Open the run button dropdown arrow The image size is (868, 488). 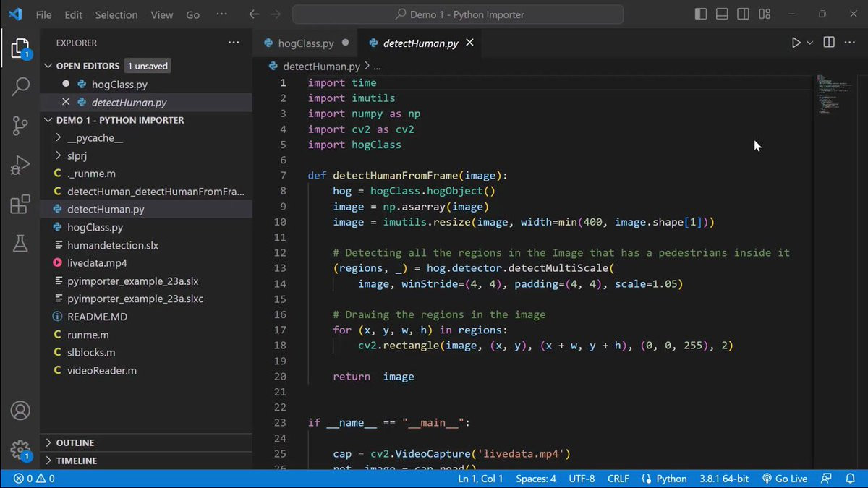[x=809, y=43]
